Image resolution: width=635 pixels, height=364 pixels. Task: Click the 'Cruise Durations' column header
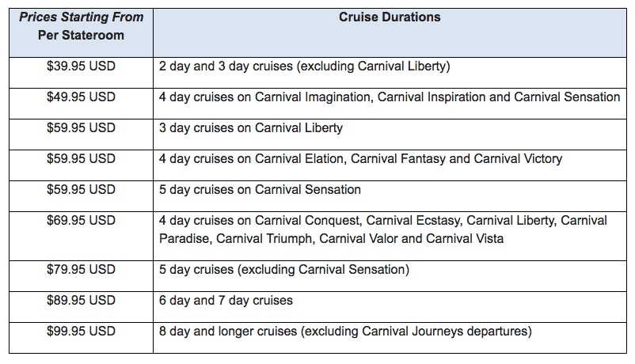tap(390, 17)
